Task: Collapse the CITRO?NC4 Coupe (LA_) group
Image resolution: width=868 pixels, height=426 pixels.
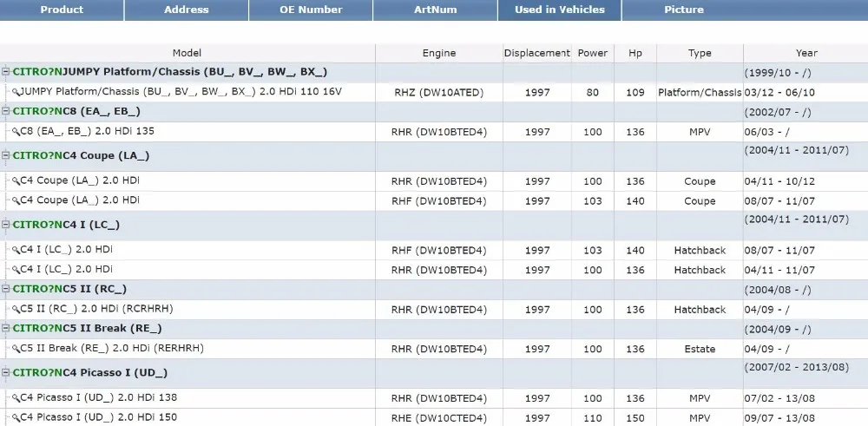Action: (5, 155)
